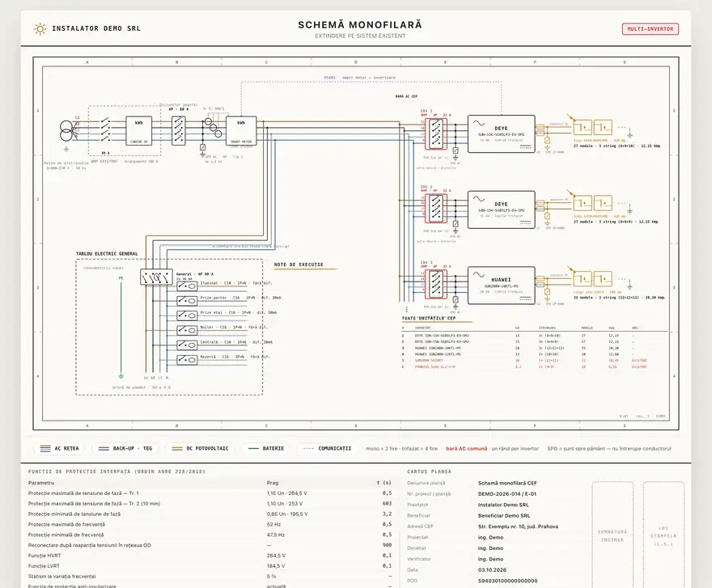The height and width of the screenshot is (588, 712).
Task: Select the SMART METER kWh block
Action: click(241, 131)
